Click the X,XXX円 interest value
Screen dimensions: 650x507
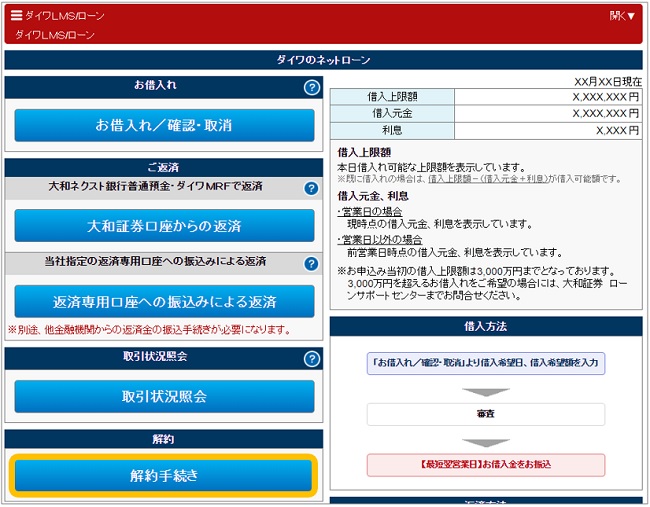tap(617, 131)
